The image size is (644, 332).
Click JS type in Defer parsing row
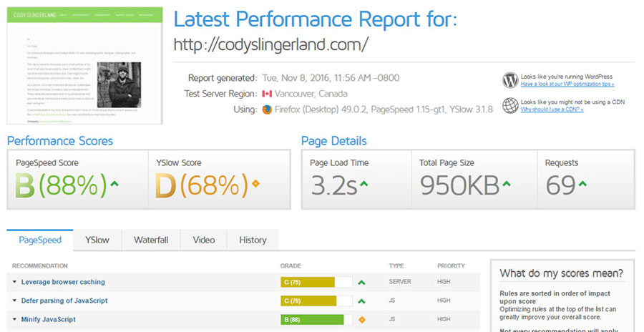(392, 301)
